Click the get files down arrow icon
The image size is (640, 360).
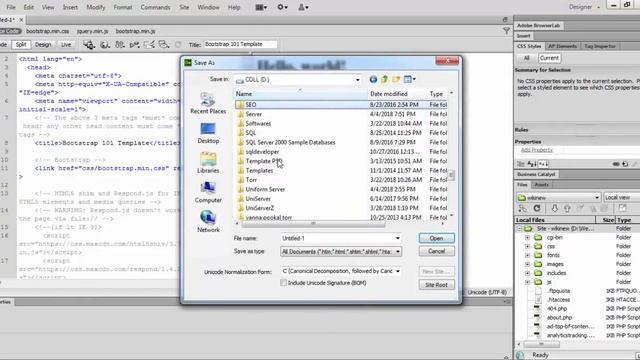tap(554, 209)
